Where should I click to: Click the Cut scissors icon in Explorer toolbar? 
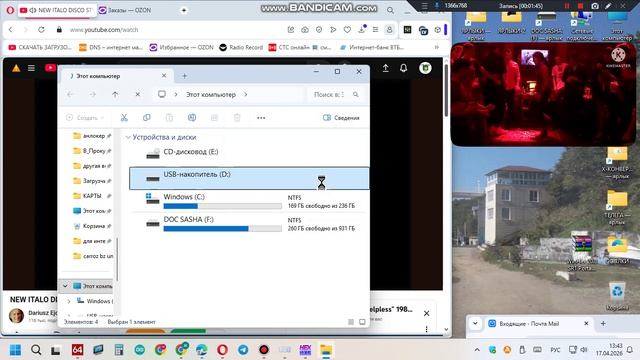pyautogui.click(x=124, y=118)
